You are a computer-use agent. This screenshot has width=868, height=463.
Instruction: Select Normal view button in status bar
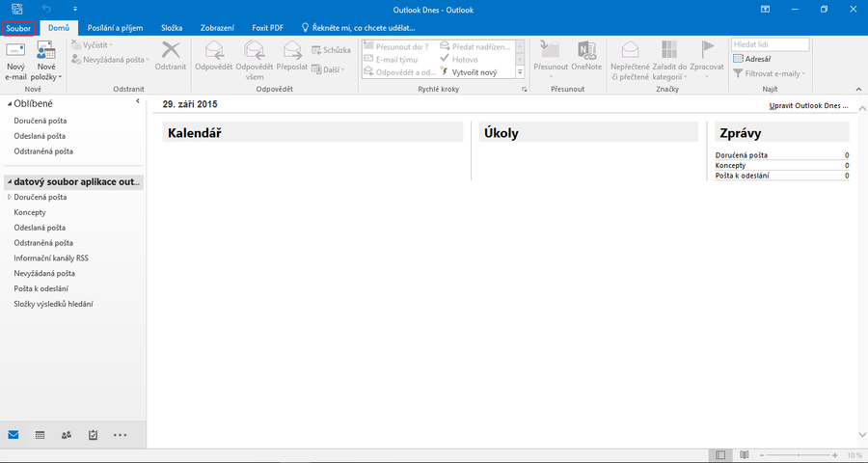[x=719, y=454]
